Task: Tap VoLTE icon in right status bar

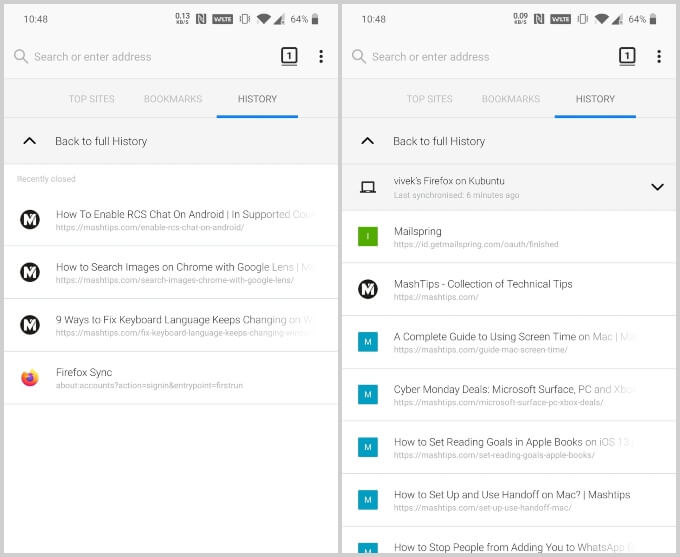Action: pyautogui.click(x=560, y=19)
